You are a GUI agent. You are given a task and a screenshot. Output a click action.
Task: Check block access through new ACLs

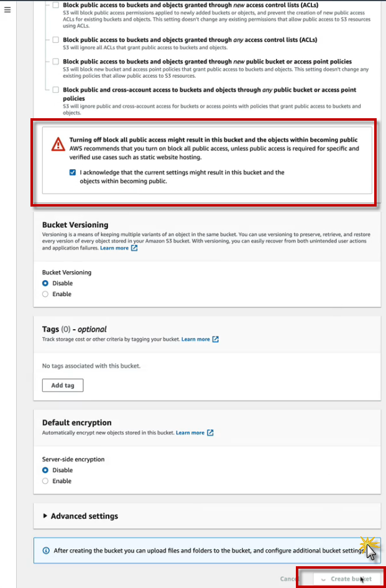56,5
